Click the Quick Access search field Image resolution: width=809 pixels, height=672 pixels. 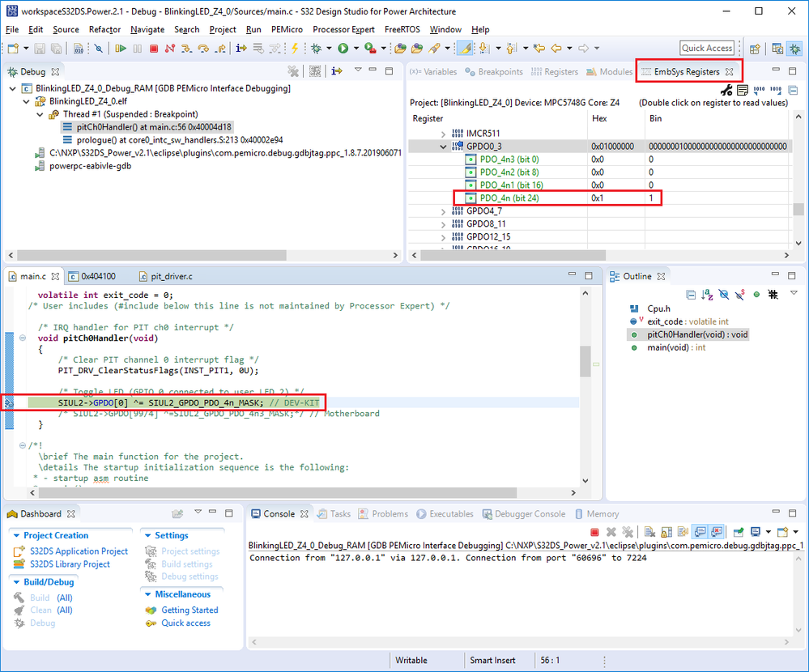[707, 49]
